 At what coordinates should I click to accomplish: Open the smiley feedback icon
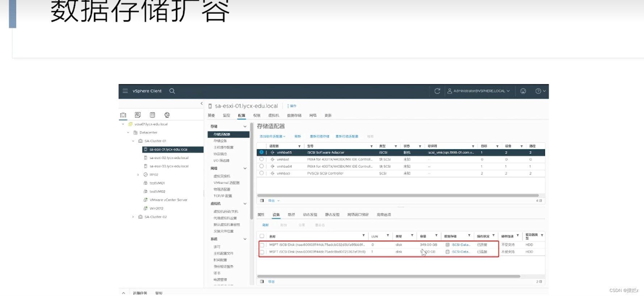point(523,91)
